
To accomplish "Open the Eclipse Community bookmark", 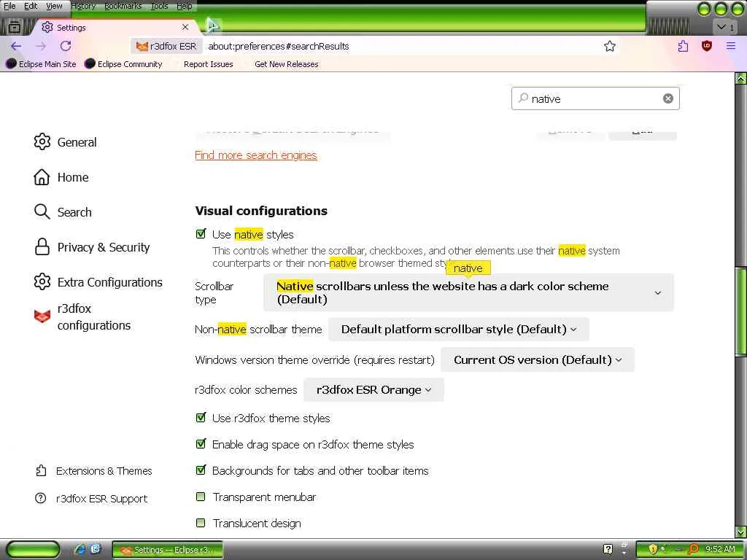I will pos(123,64).
